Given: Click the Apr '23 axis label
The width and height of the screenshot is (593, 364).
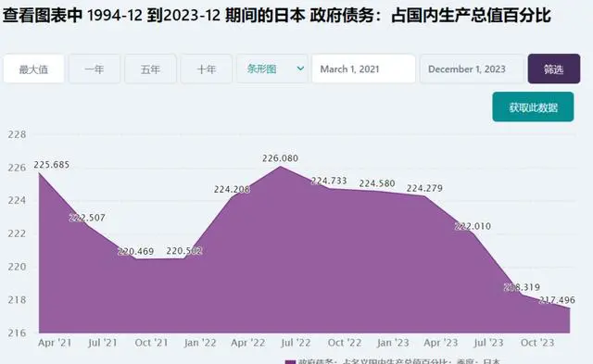Looking at the screenshot, I should pos(441,343).
